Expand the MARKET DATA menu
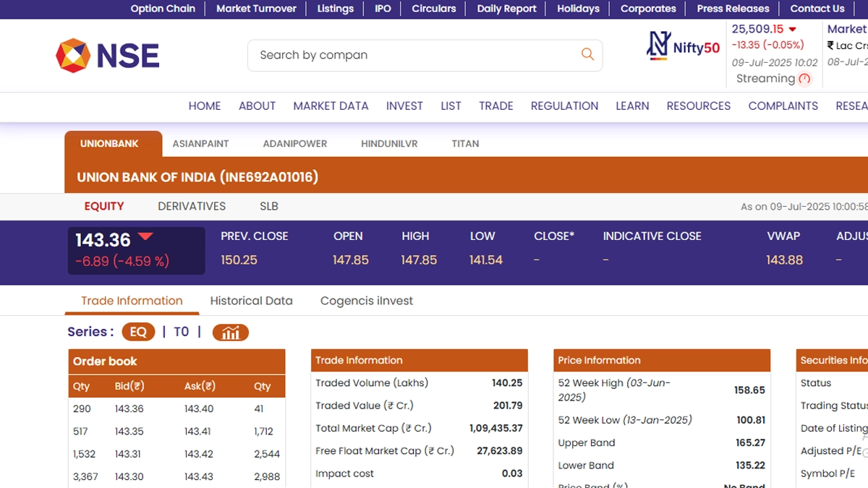 pos(331,106)
